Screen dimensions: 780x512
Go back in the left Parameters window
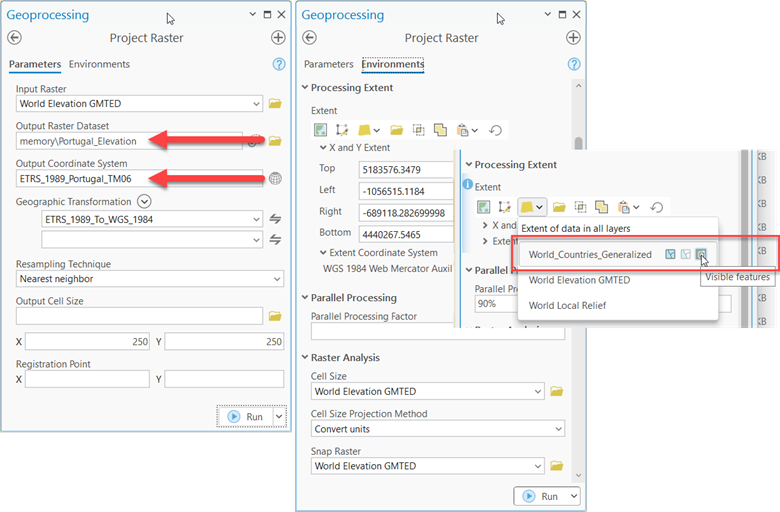(x=14, y=37)
